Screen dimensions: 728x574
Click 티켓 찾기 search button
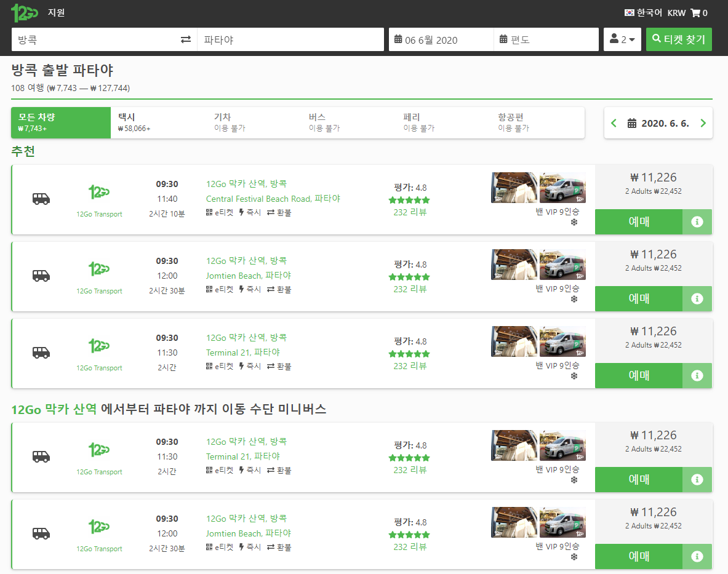[x=679, y=39]
